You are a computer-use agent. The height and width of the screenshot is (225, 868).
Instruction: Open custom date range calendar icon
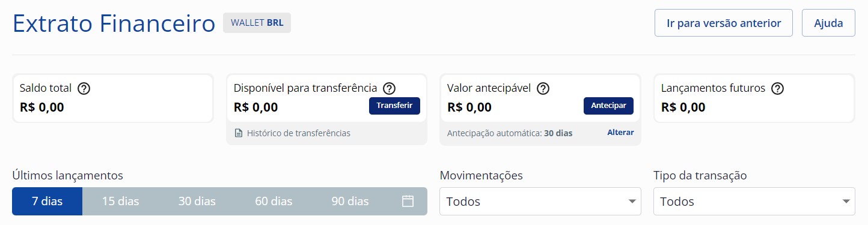tap(408, 201)
